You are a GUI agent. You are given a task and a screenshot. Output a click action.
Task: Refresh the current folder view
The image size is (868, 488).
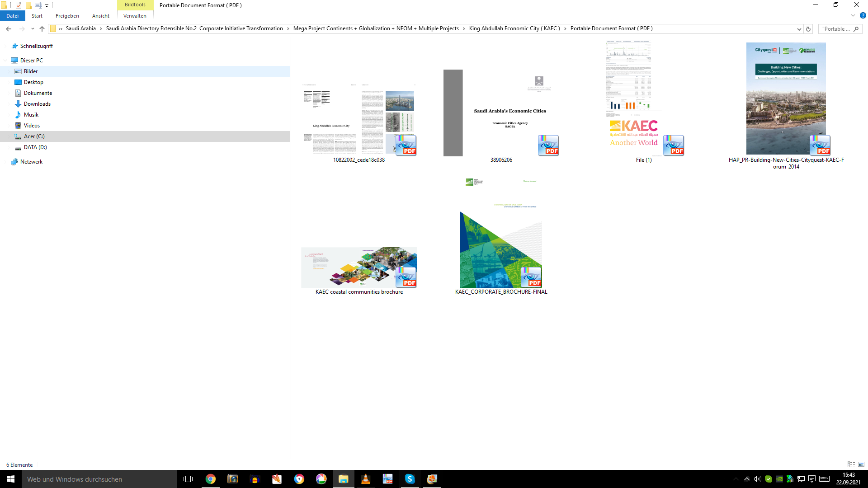click(808, 29)
